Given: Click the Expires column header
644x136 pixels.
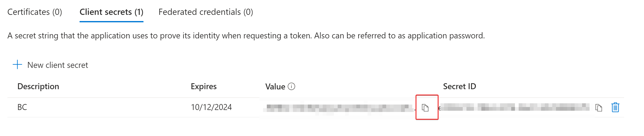Looking at the screenshot, I should click(203, 86).
